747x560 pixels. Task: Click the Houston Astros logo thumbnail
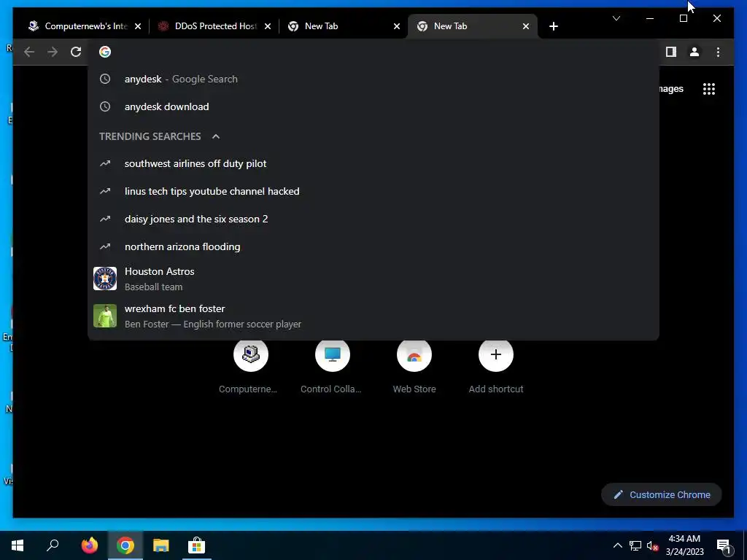(105, 279)
